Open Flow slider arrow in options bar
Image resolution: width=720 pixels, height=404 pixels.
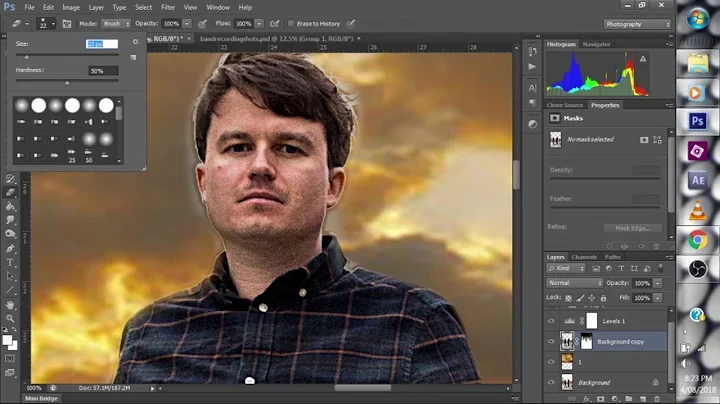[x=259, y=24]
